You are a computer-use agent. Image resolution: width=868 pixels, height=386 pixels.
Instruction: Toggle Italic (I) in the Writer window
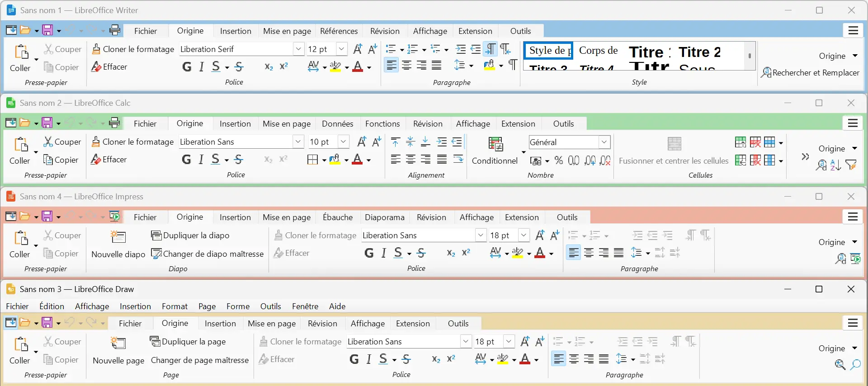(x=202, y=67)
